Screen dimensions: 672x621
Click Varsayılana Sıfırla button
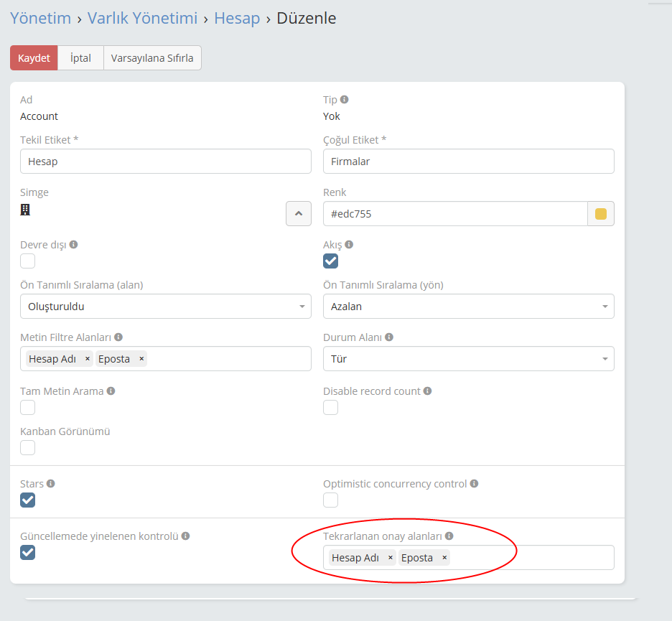point(152,58)
